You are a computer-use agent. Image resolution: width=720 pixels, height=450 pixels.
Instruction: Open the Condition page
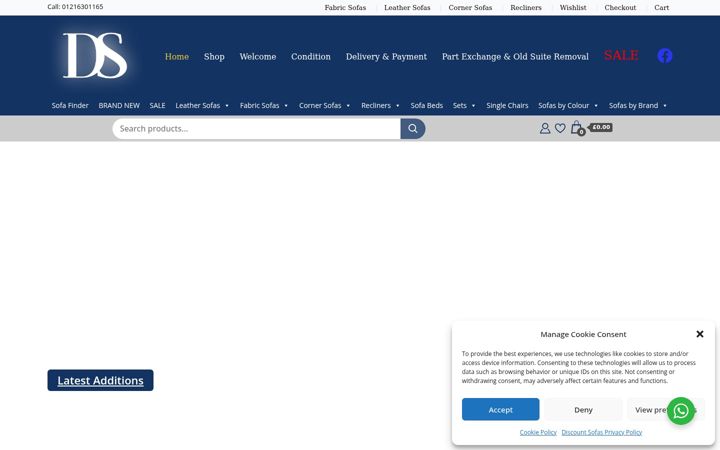coord(311,56)
